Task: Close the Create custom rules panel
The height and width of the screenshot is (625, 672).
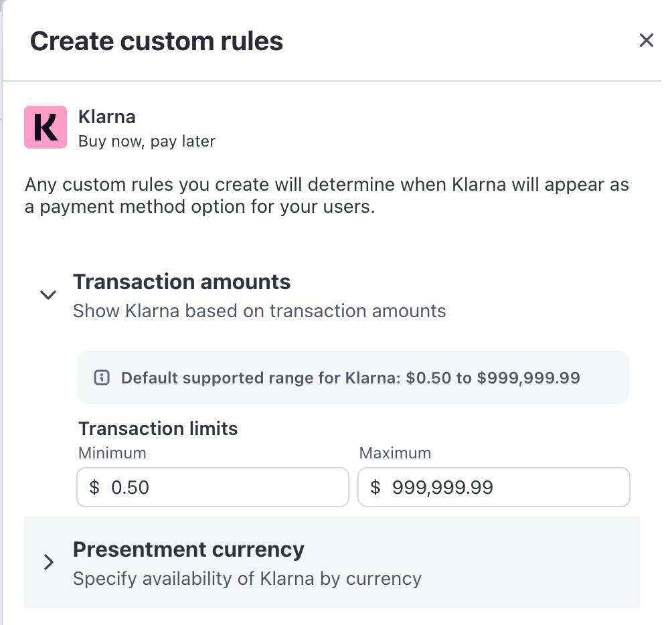Action: tap(646, 41)
